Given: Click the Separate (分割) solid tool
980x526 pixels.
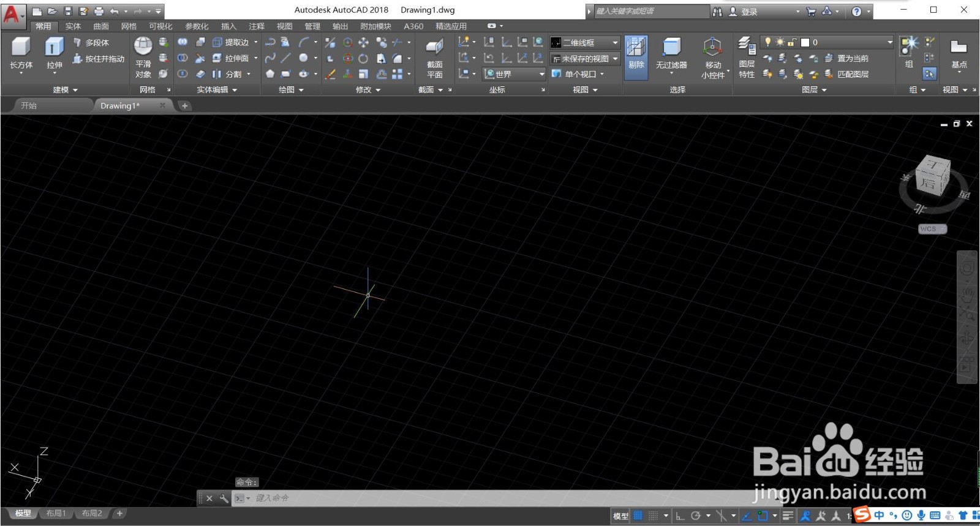Looking at the screenshot, I should point(227,74).
